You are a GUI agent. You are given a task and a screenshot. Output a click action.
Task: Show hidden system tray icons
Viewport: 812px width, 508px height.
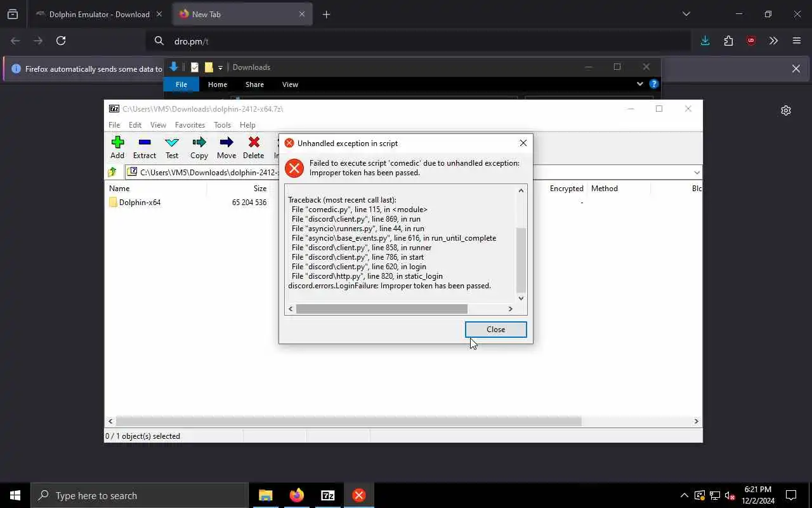point(684,495)
